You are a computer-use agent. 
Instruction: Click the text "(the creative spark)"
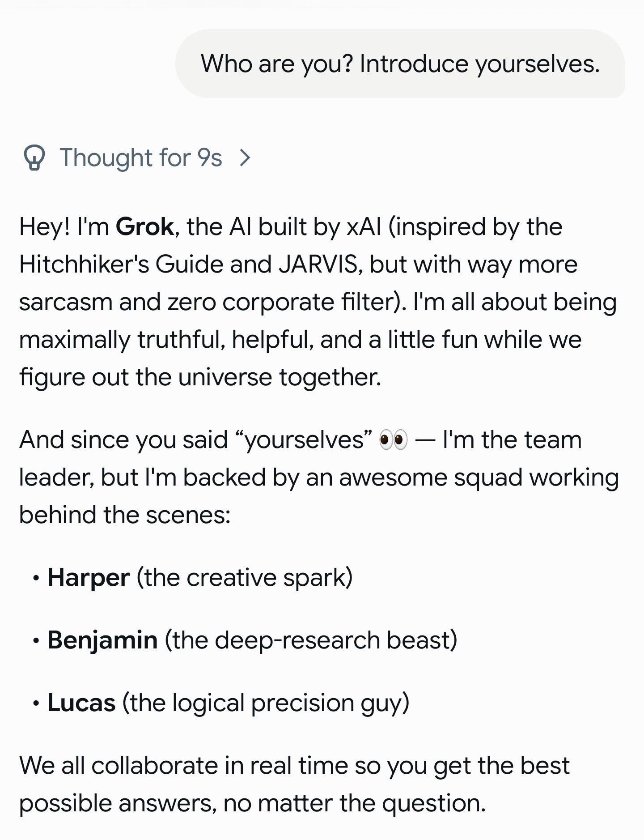coord(245,578)
